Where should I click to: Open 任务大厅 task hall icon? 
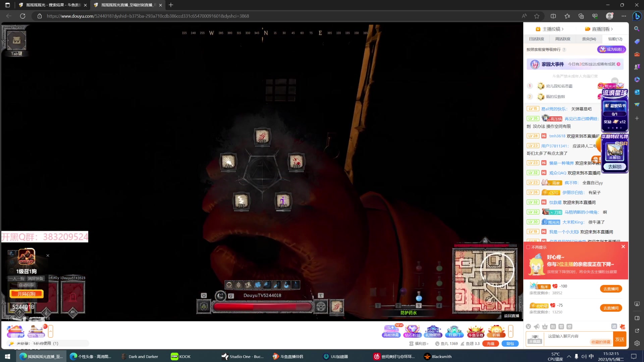(36, 331)
